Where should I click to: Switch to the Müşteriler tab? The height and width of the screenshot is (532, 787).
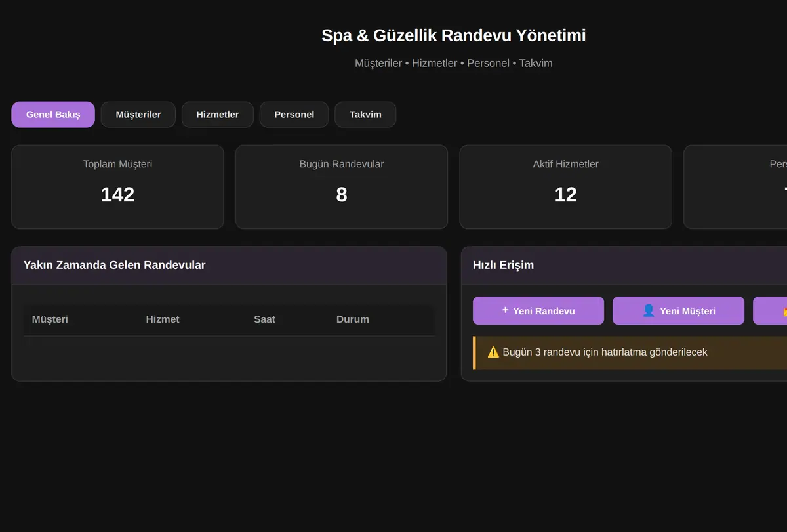tap(138, 115)
